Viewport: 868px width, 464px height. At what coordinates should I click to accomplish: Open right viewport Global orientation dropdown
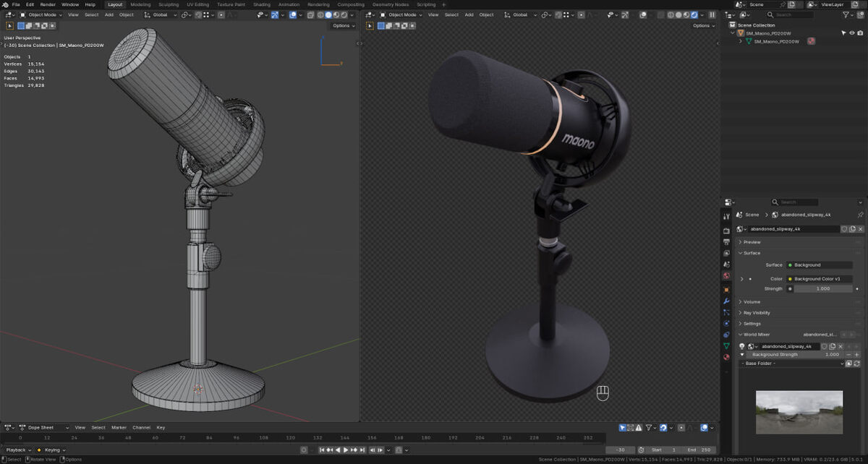point(520,14)
